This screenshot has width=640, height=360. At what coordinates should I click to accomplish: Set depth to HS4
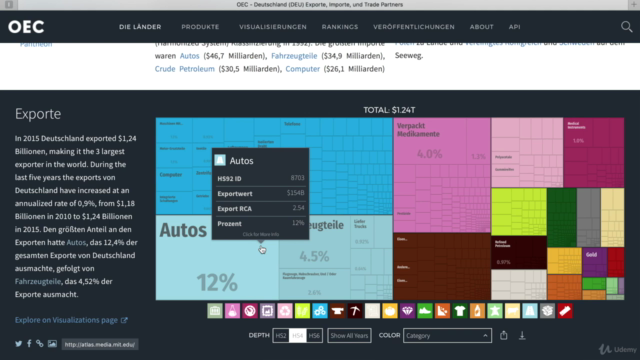[x=298, y=336]
